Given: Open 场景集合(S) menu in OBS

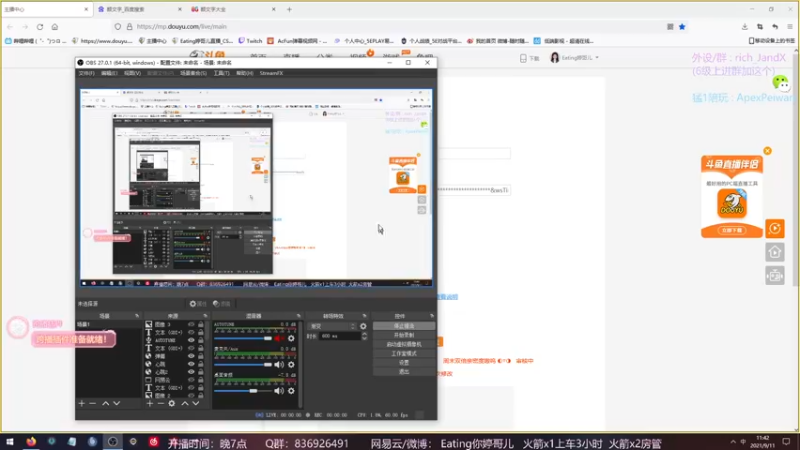Looking at the screenshot, I should click(193, 73).
